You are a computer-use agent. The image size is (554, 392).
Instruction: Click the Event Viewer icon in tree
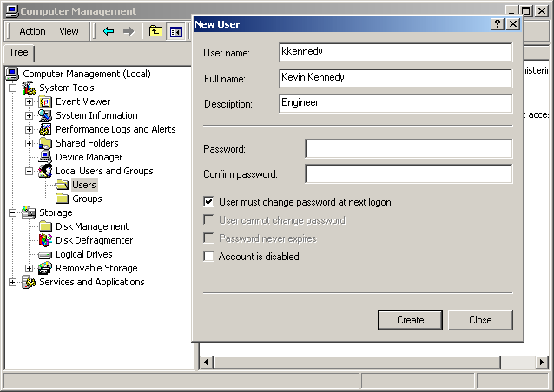[45, 101]
